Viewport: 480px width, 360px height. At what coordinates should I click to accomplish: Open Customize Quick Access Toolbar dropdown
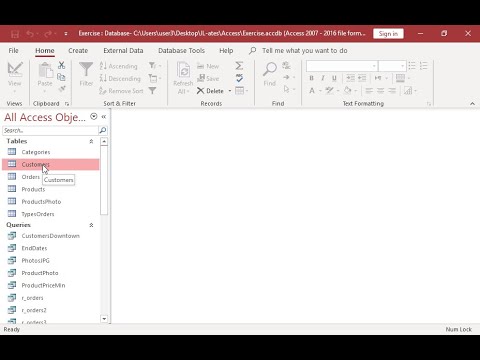coord(66,34)
